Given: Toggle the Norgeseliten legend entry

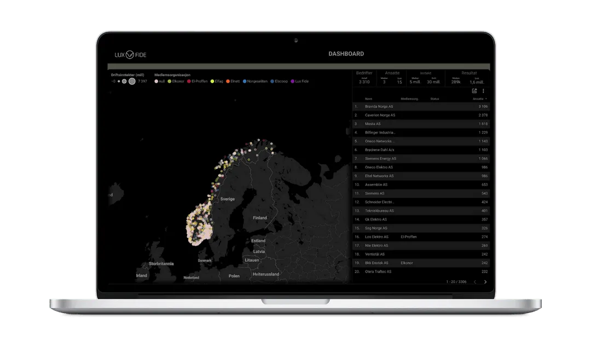Looking at the screenshot, I should [255, 81].
